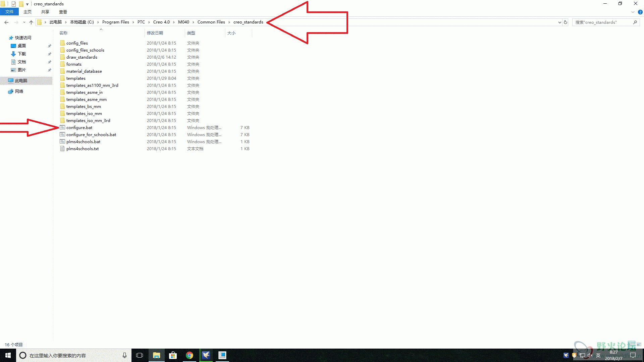Open plms4schools.txt file
The image size is (644, 362).
coord(82,148)
